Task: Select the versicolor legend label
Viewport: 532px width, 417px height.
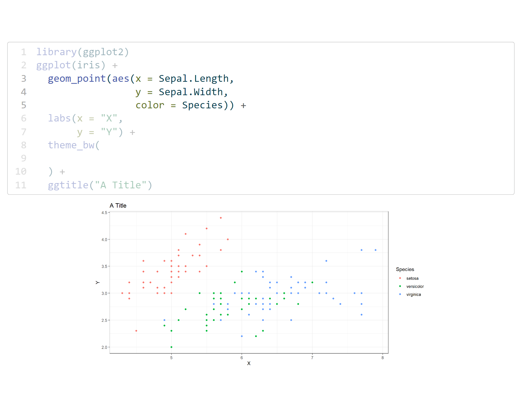Action: (415, 286)
